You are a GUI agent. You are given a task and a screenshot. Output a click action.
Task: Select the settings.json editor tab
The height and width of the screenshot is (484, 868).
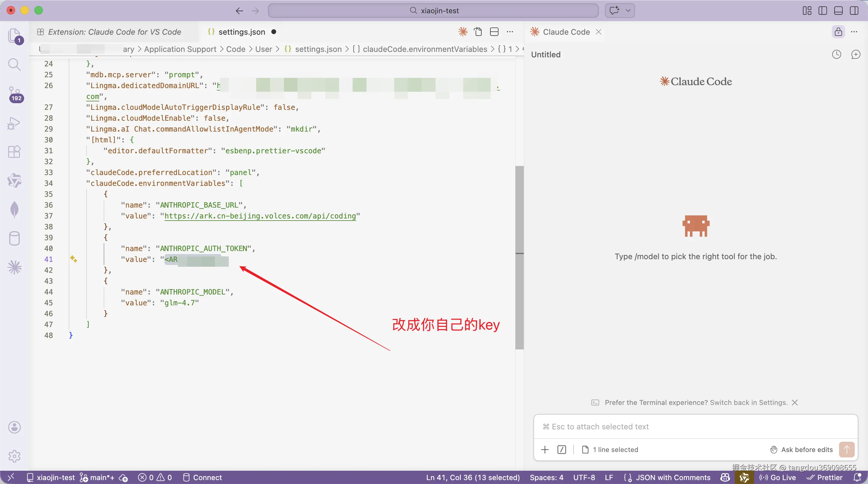click(x=242, y=32)
